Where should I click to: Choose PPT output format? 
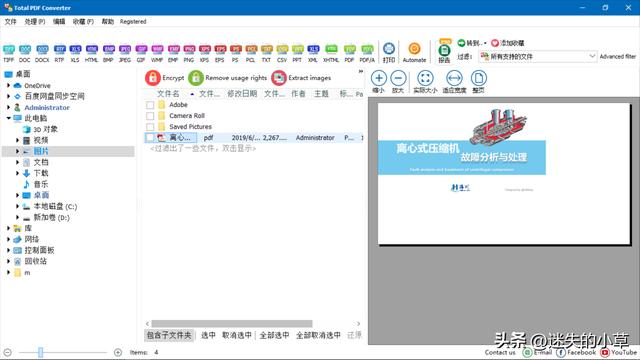297,53
